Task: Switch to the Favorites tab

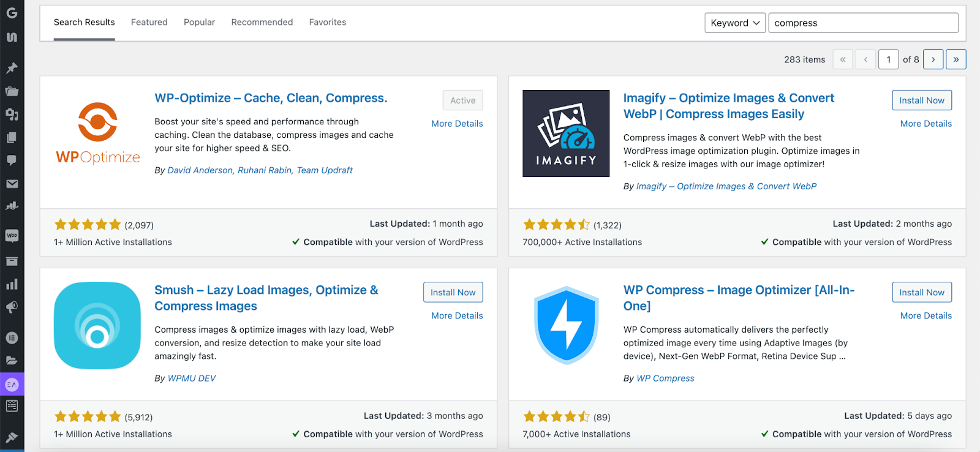Action: [x=327, y=22]
